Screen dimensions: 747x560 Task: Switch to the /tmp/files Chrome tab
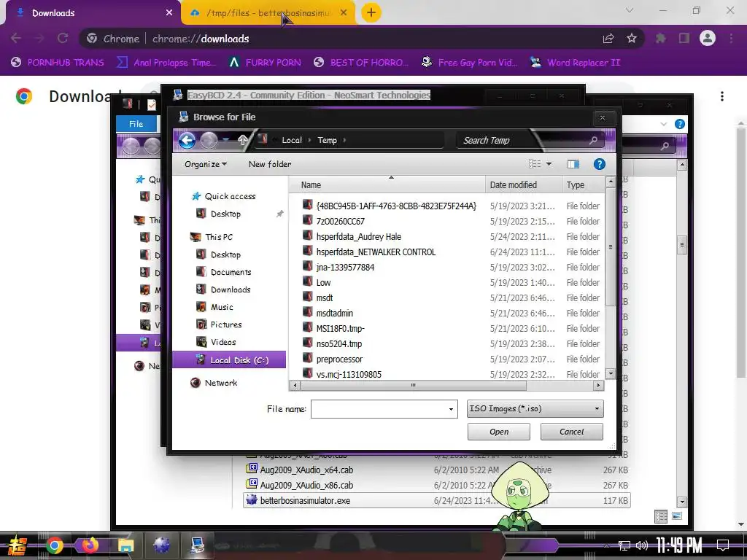267,13
